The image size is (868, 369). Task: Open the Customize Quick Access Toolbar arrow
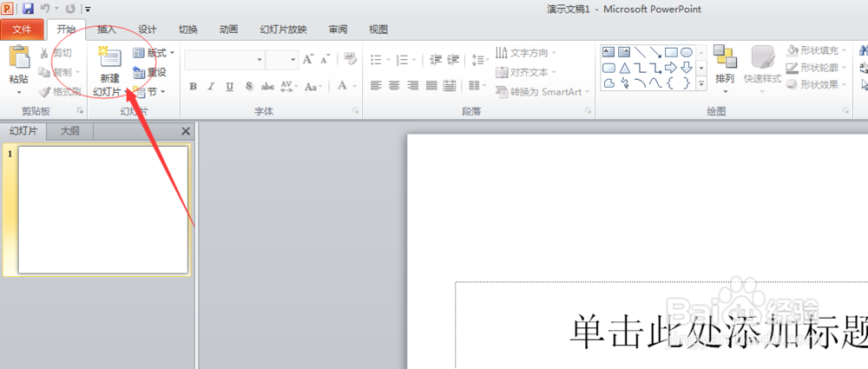(88, 10)
